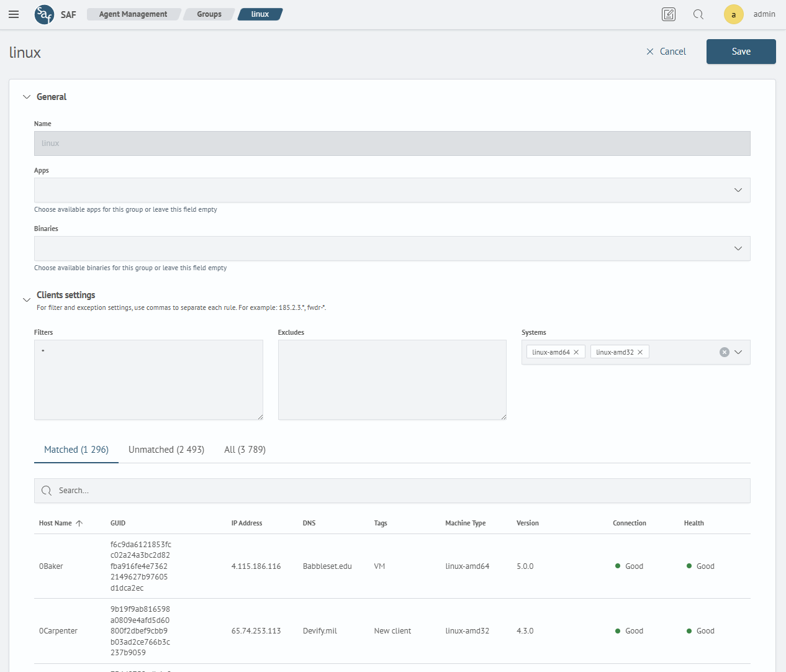Remove the linux-amd64 system tag
The width and height of the screenshot is (786, 672).
click(576, 352)
